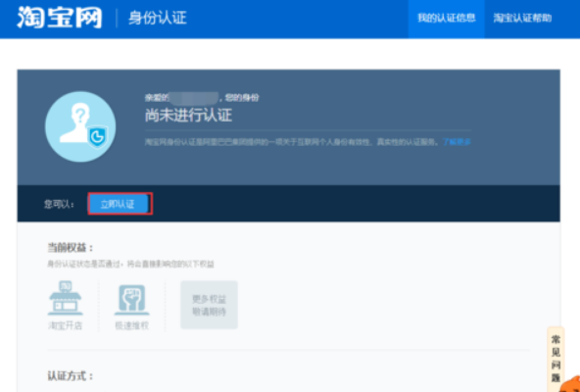Click the shield badge on avatar

(x=97, y=137)
